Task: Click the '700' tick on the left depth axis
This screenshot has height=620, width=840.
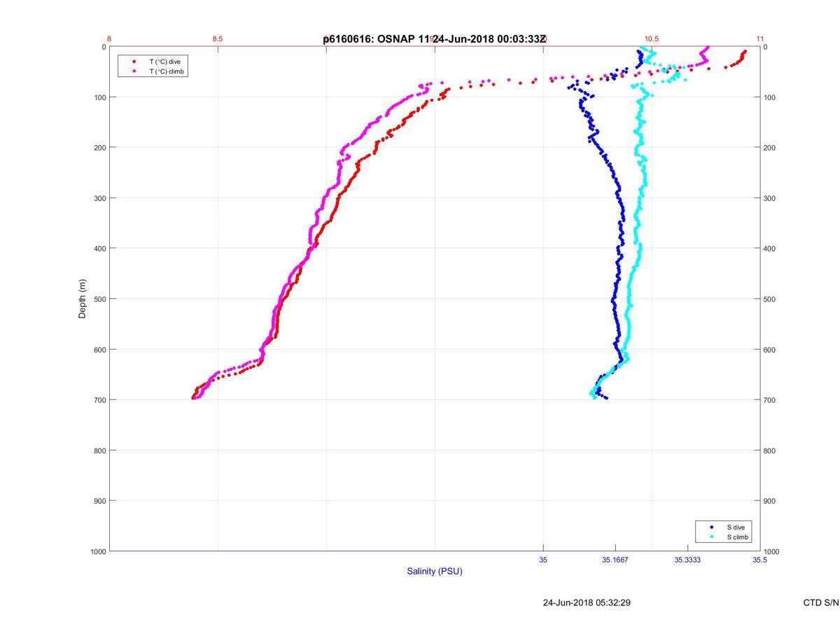Action: 100,400
